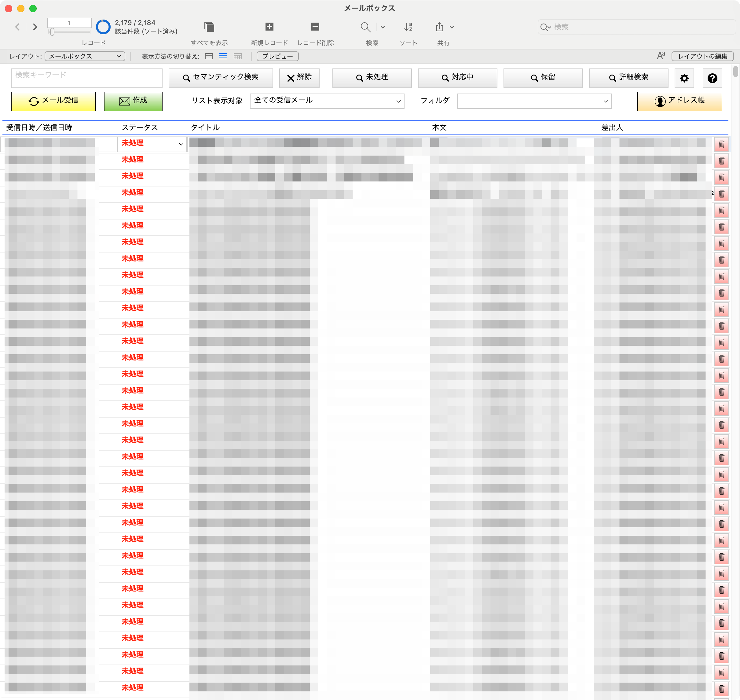Click the found-count pie circle icon
This screenshot has height=700, width=740.
tap(103, 27)
